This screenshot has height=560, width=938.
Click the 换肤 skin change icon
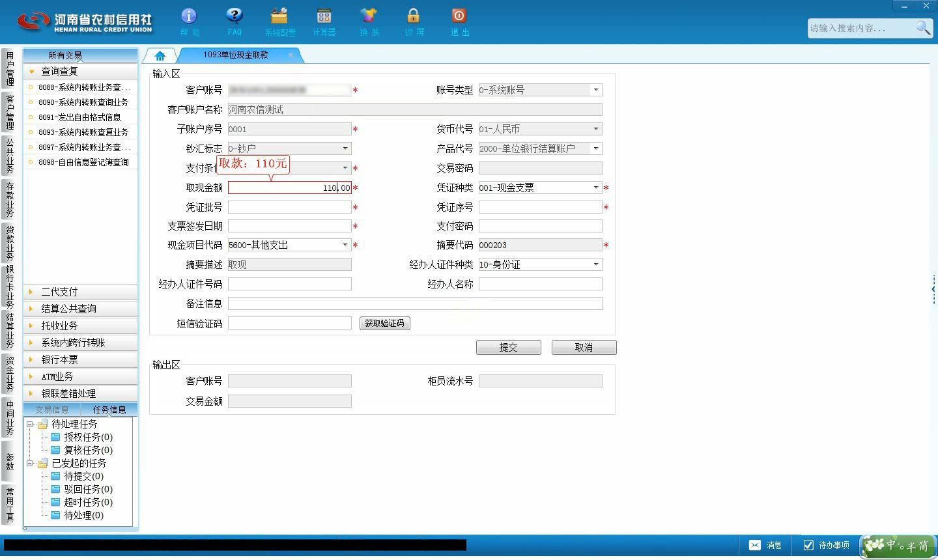(x=369, y=16)
